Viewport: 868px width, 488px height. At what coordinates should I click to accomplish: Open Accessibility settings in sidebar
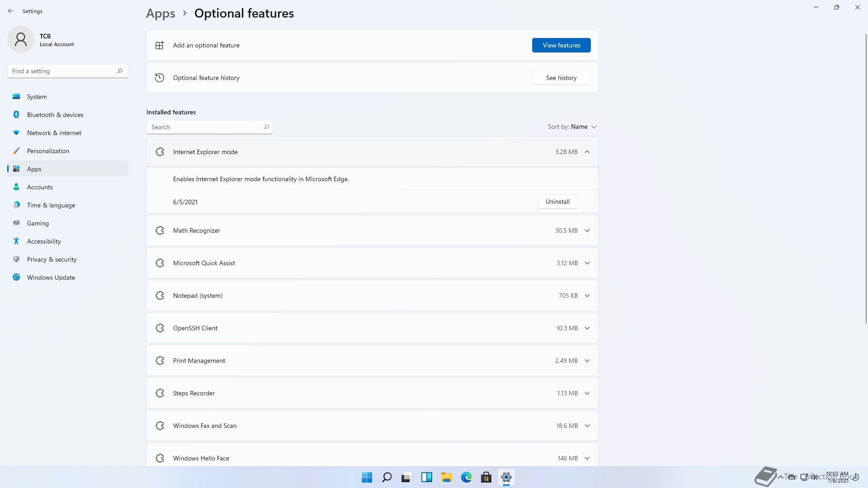point(68,241)
